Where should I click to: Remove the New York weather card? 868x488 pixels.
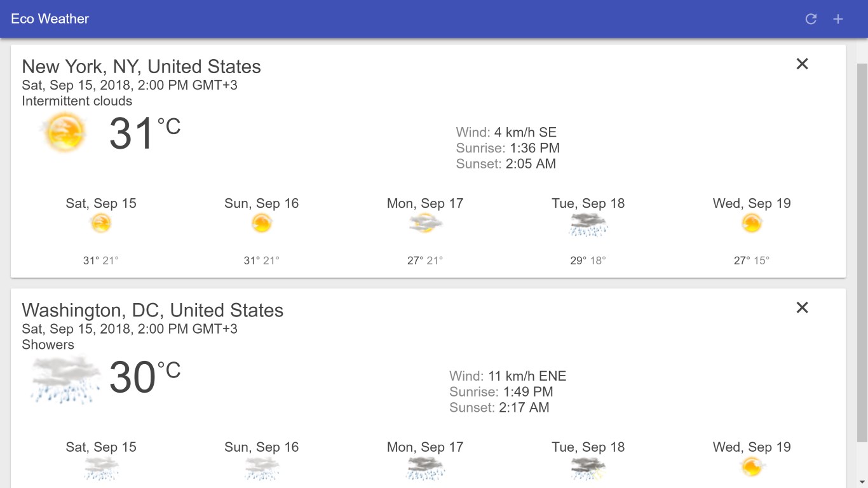pyautogui.click(x=802, y=64)
